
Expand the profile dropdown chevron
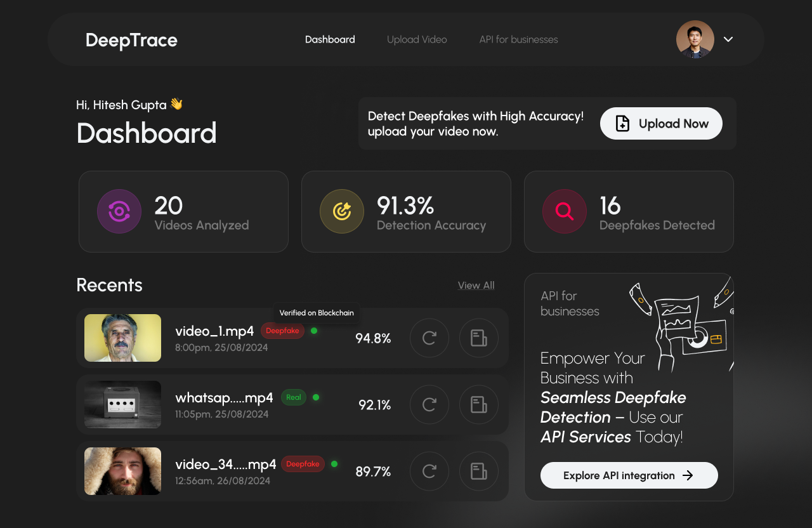tap(728, 39)
